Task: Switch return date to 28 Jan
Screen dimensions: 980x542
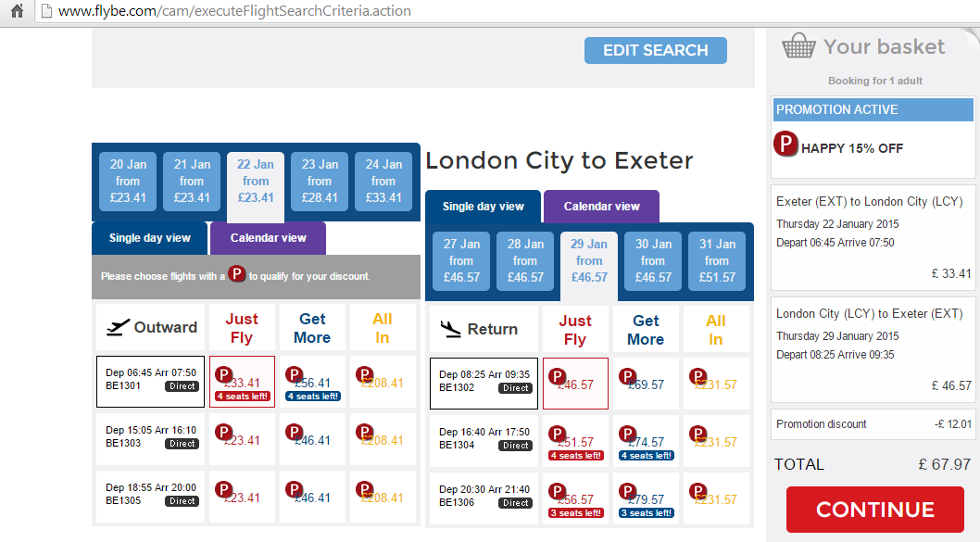Action: tap(525, 260)
